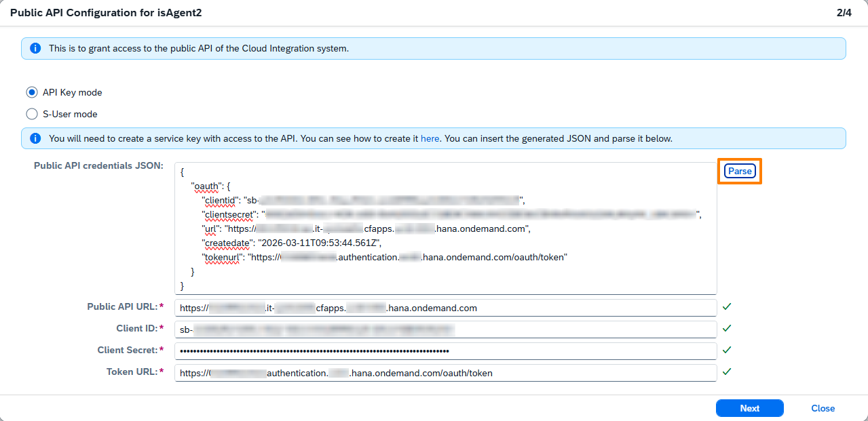
Task: Dismiss the dialog using Close
Action: 823,408
